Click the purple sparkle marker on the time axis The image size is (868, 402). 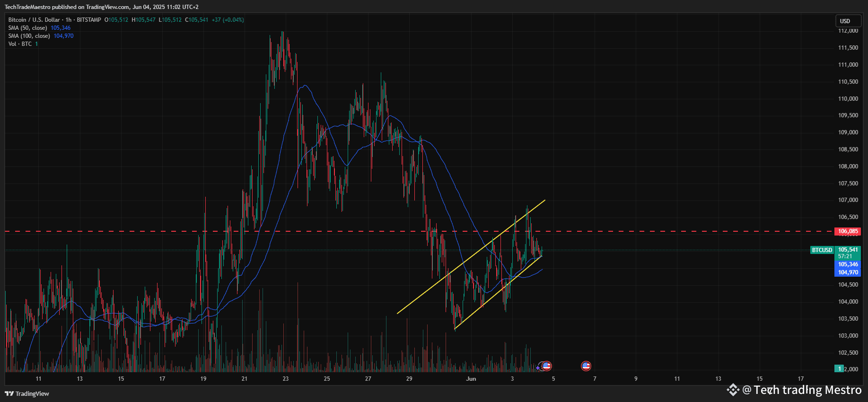[x=538, y=367]
